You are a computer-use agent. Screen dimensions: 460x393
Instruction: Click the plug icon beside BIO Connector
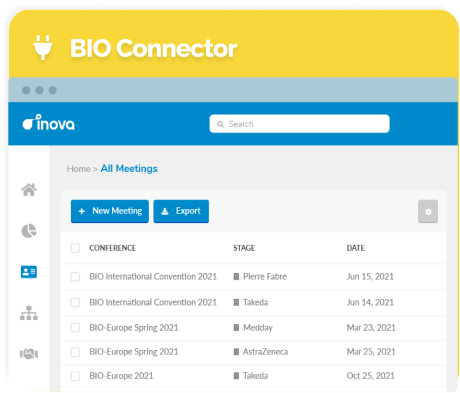pos(43,47)
